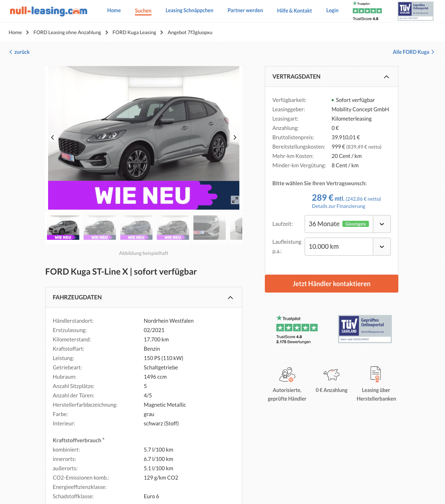
Task: Click the Leasing über Herstellerbanken document icon
Action: tap(376, 374)
